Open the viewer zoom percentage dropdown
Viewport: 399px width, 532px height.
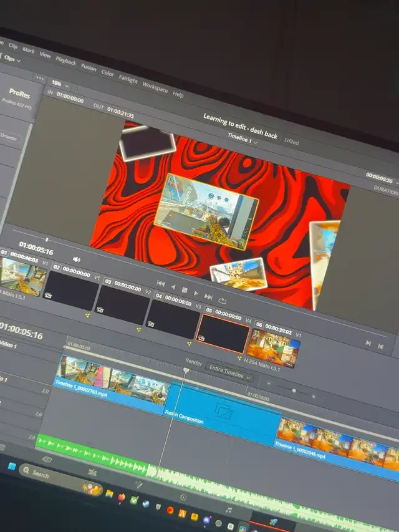coord(60,84)
